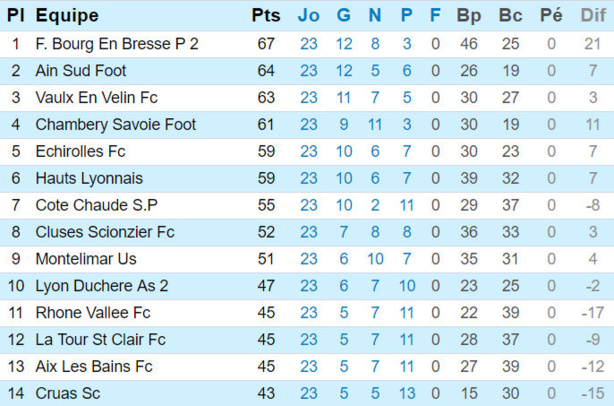The image size is (614, 406).
Task: Open the La Tour St Clair Fc team
Action: (x=100, y=339)
